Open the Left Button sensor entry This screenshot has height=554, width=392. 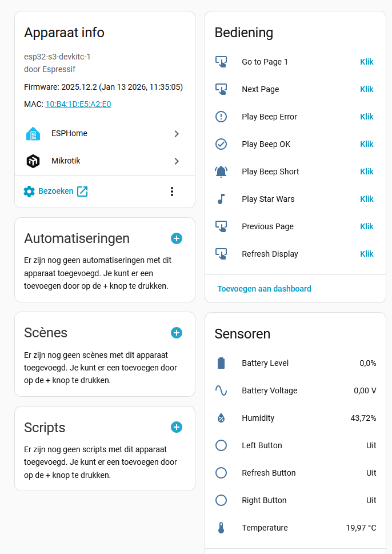[262, 445]
